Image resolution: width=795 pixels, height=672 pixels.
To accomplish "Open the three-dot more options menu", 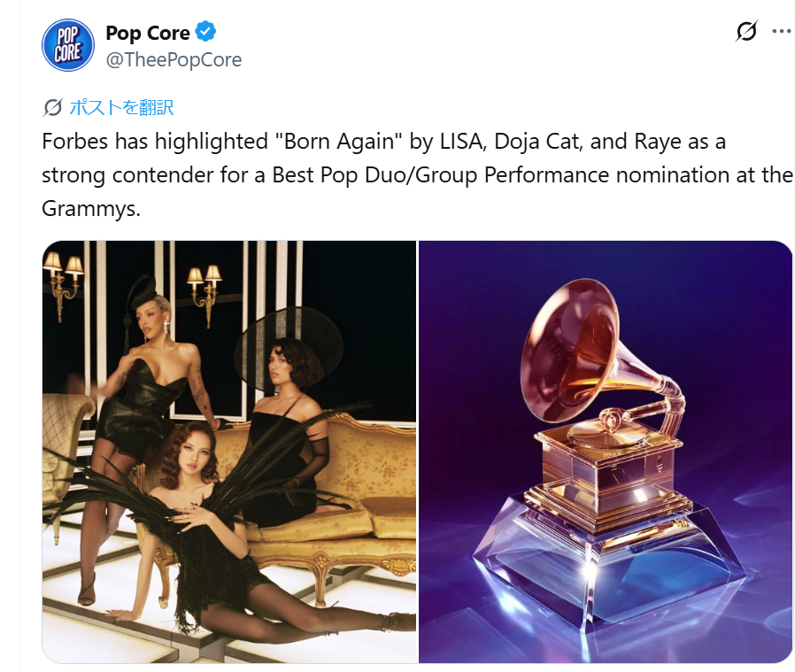I will pyautogui.click(x=782, y=32).
